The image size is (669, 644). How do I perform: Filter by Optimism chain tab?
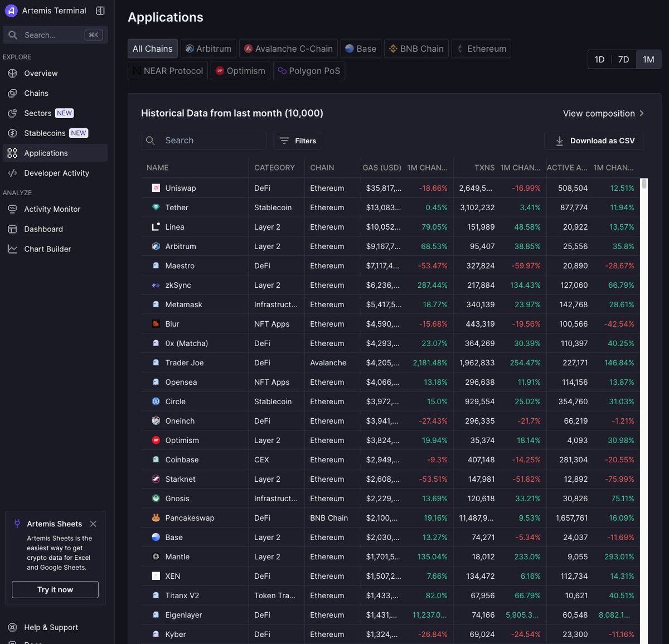tap(240, 71)
